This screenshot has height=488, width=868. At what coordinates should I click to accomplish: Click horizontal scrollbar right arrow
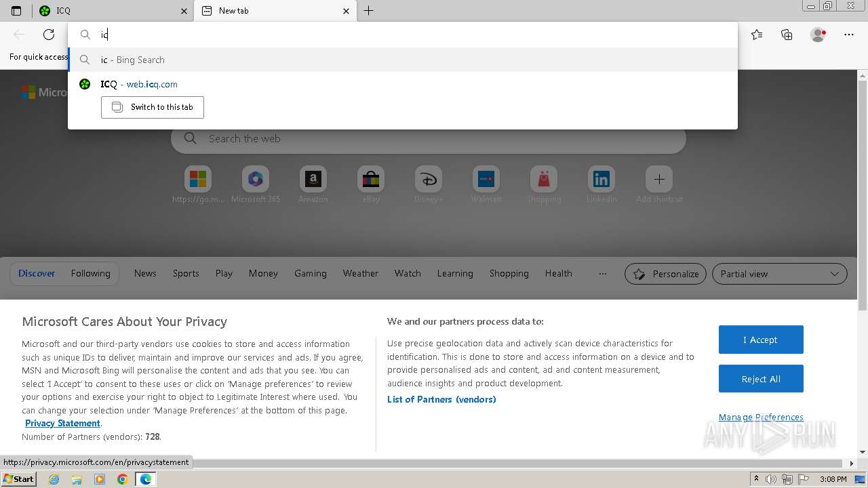point(852,464)
